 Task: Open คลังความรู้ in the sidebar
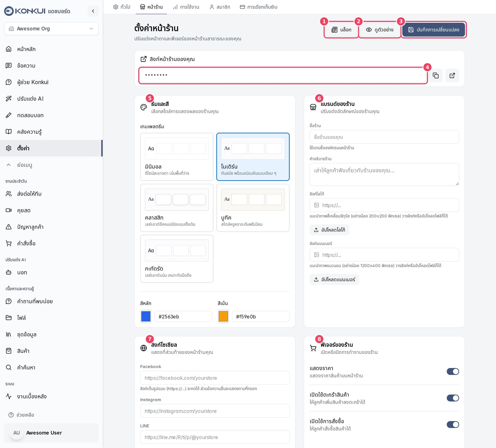51,132
